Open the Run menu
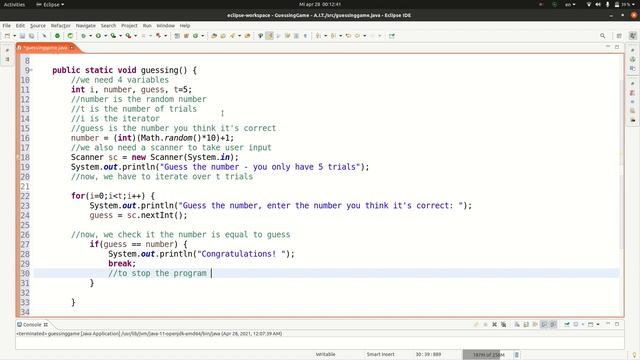Image resolution: width=640 pixels, height=360 pixels. (x=147, y=26)
